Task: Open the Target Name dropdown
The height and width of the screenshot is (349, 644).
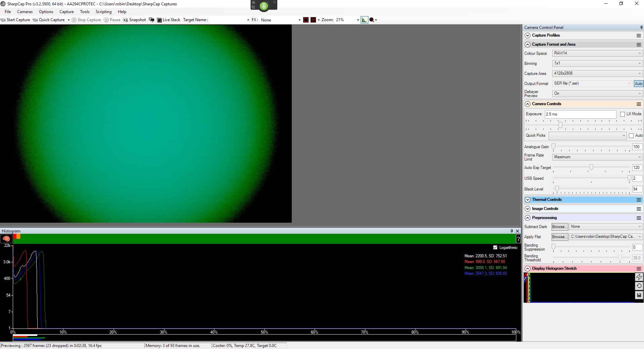Action: [248, 20]
